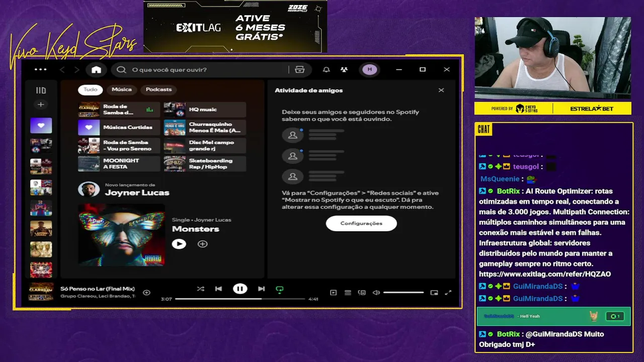Viewport: 644px width, 362px height.
Task: Select the 'Podcasts' filter chip
Action: tap(158, 89)
